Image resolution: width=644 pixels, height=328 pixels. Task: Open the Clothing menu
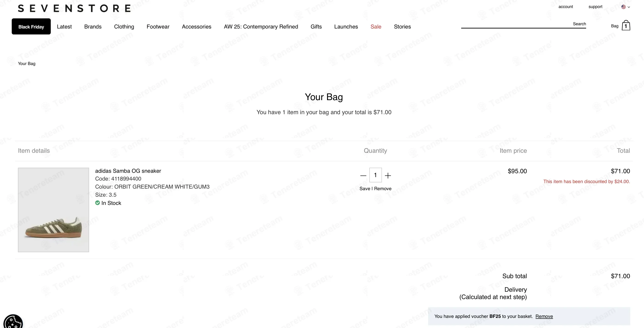coord(124,26)
